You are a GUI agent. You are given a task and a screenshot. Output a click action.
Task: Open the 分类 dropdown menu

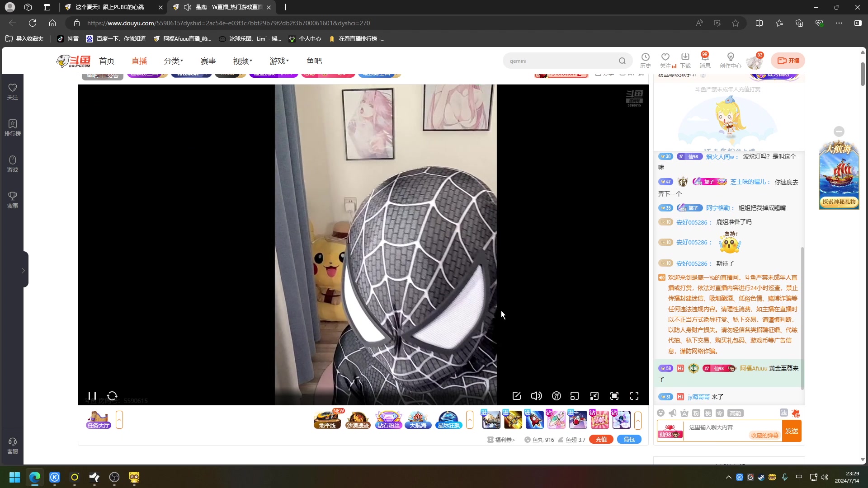click(174, 61)
